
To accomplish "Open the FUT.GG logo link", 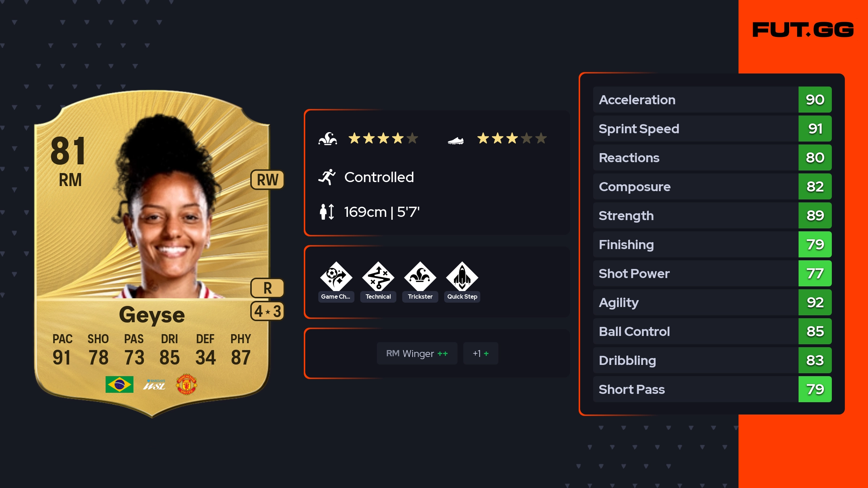I will (x=803, y=30).
